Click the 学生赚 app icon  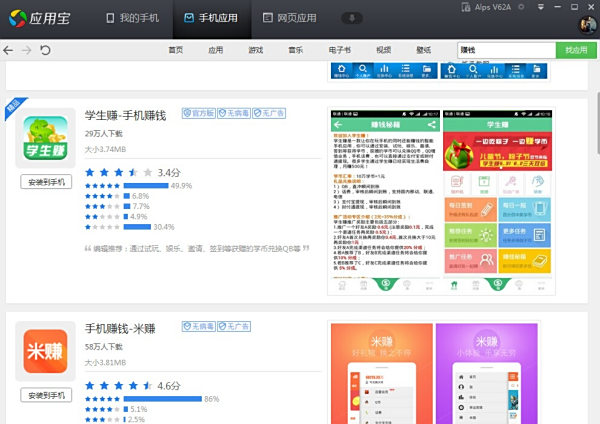(x=46, y=138)
